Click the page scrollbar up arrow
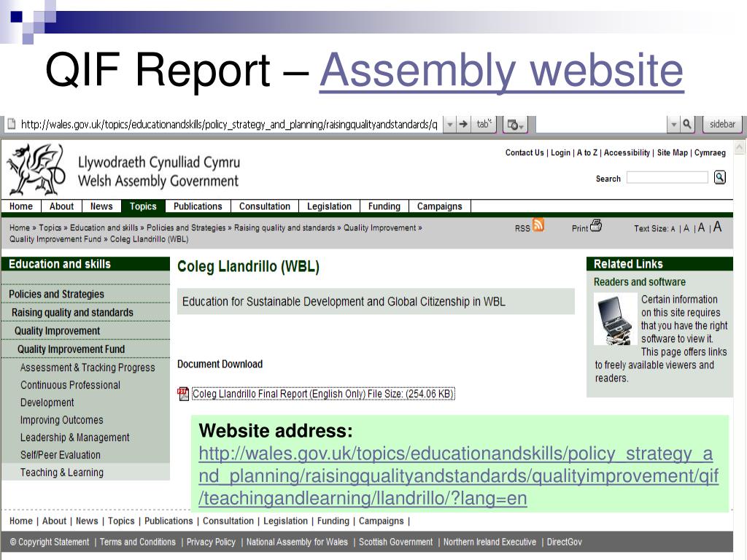The width and height of the screenshot is (747, 560). click(x=740, y=147)
